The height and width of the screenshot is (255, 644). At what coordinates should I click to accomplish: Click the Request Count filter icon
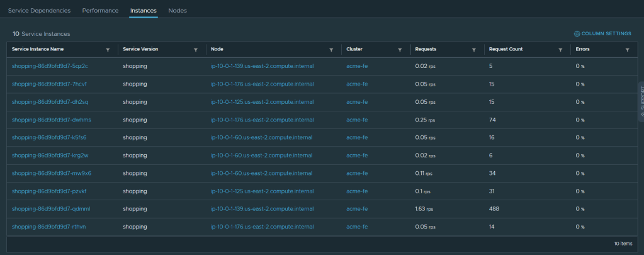tap(560, 50)
